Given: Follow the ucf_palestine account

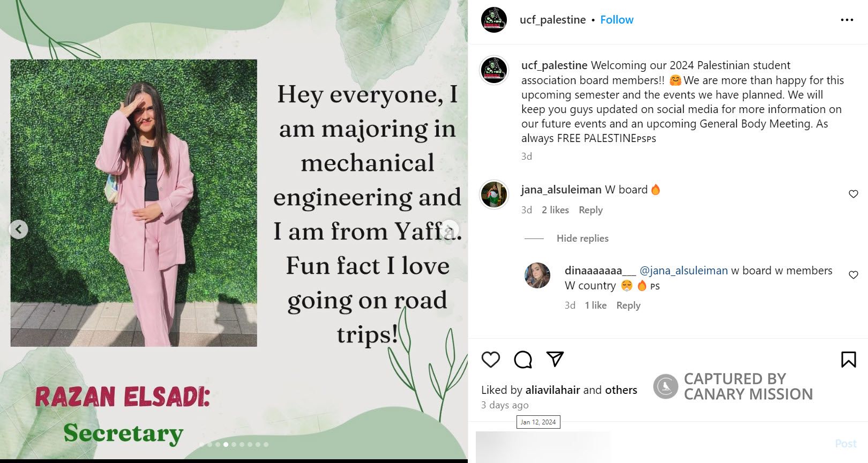Looking at the screenshot, I should [x=616, y=20].
